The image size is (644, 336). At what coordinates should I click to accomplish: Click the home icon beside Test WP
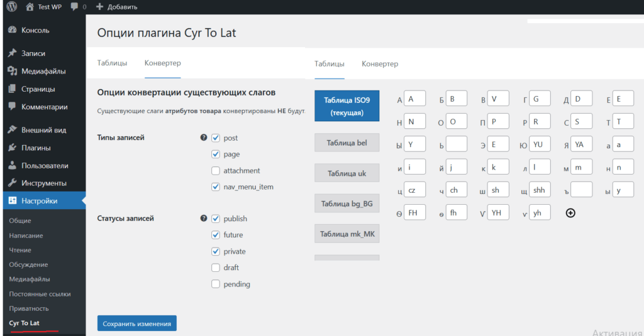coord(30,7)
